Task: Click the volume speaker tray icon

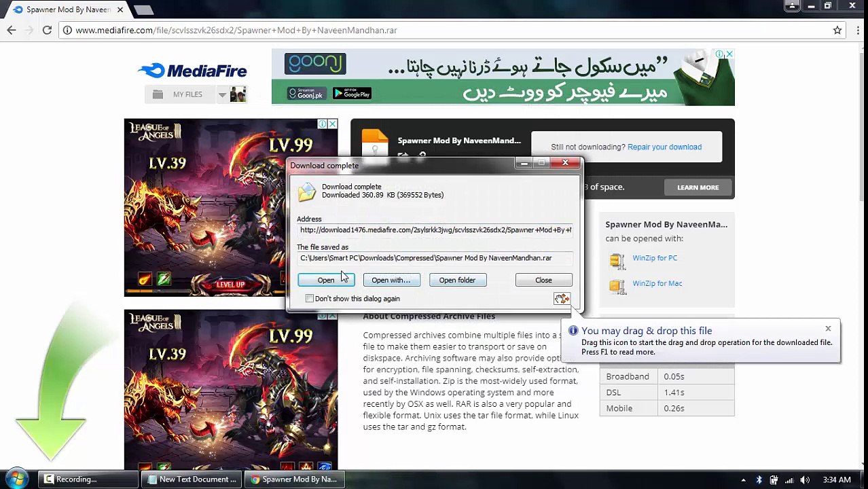Action: (803, 479)
